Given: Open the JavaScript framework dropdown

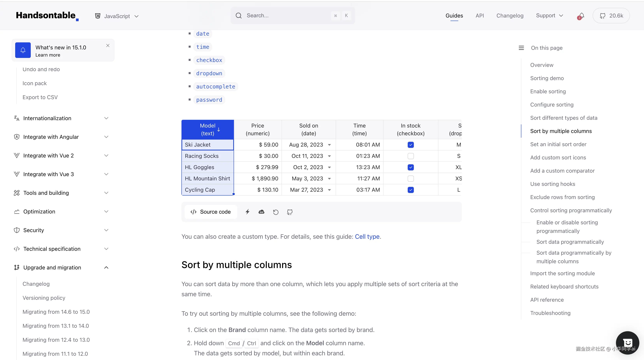Looking at the screenshot, I should [x=117, y=16].
